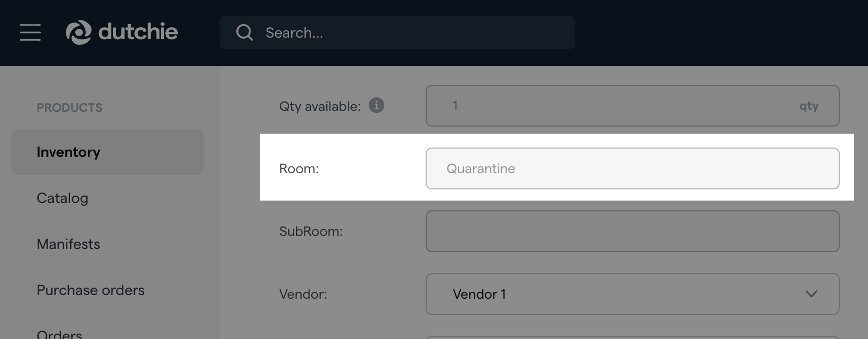Click the Qty available info icon

[x=376, y=106]
